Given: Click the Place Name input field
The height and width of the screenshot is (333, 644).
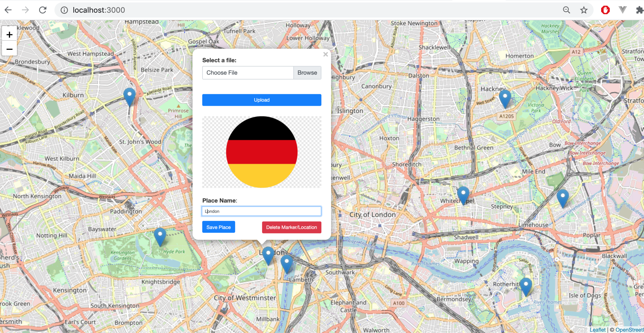Looking at the screenshot, I should click(261, 211).
